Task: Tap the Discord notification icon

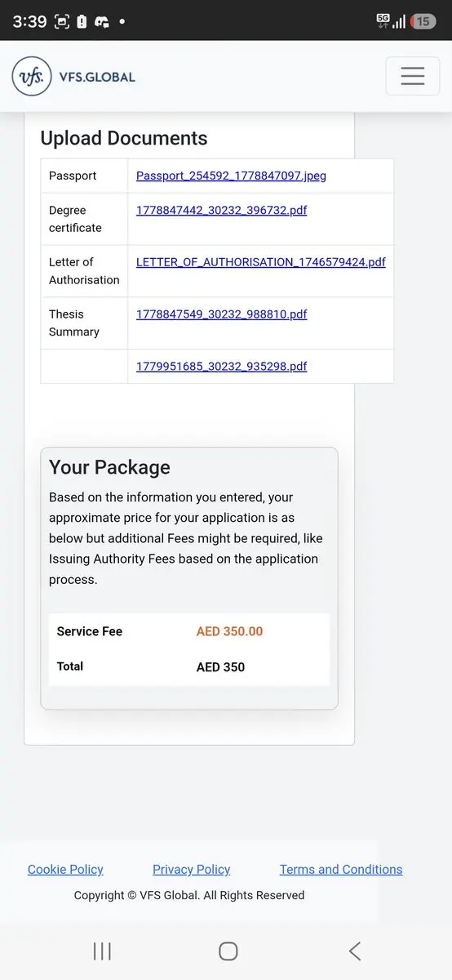Action: tap(102, 22)
